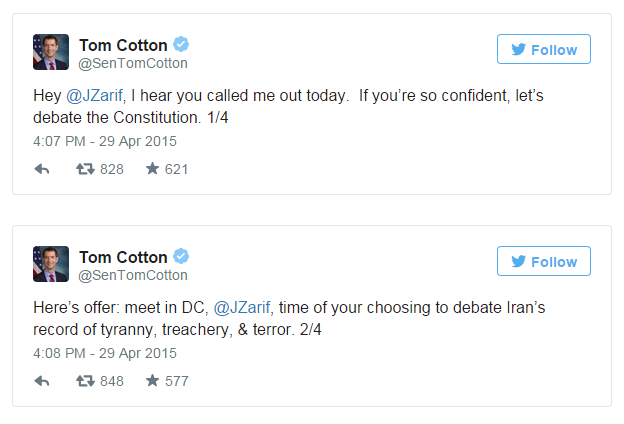Click reply arrow on the 2/4 tweet

click(x=42, y=381)
